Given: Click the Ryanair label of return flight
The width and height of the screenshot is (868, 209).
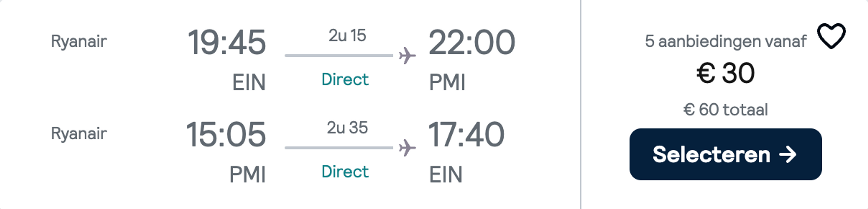Looking at the screenshot, I should [79, 134].
